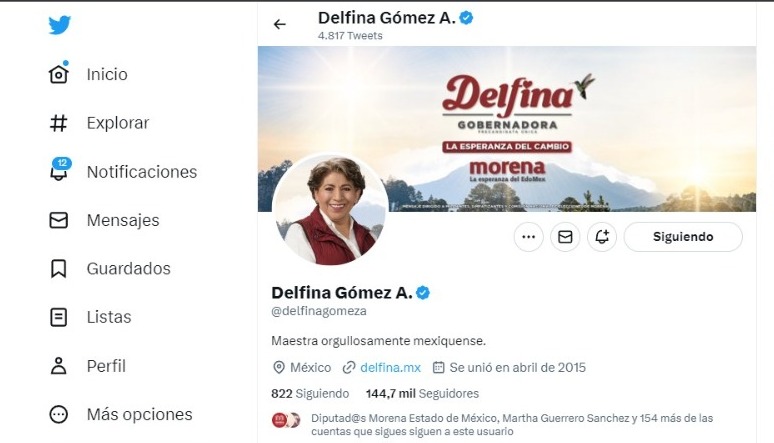Click the Twitter bird logo
774x443 pixels.
60,25
